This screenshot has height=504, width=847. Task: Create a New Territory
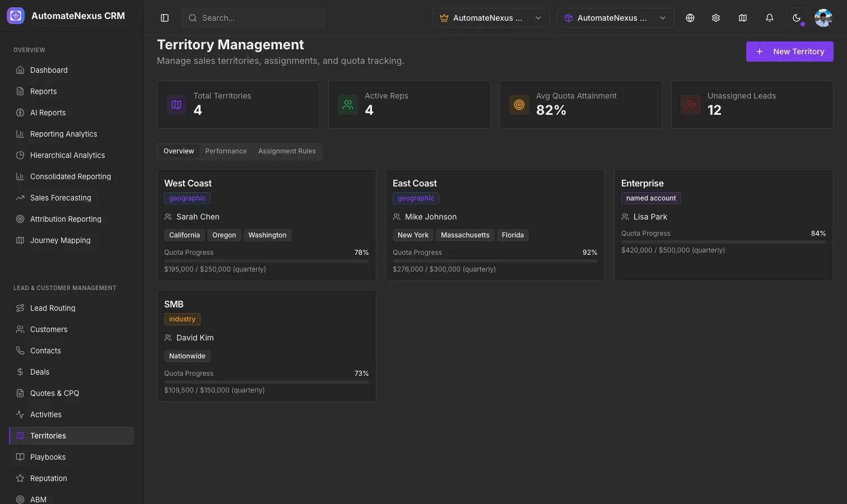point(790,52)
